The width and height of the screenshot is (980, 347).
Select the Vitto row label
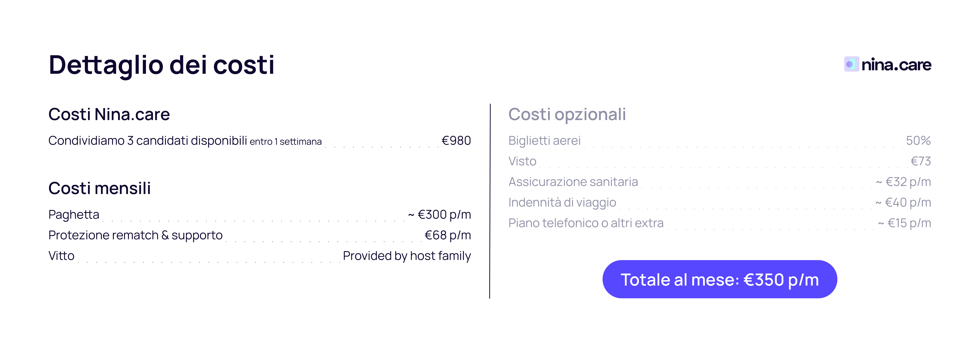[x=61, y=256]
